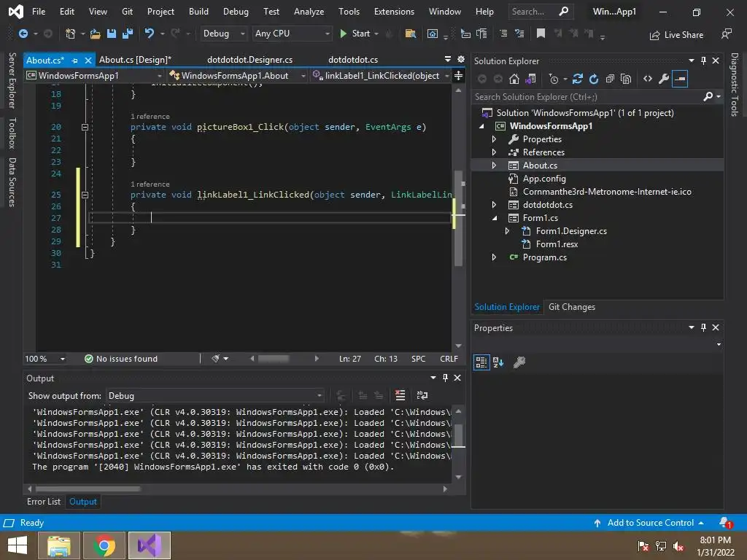Viewport: 747px width, 560px height.
Task: Click Add to Source Control
Action: pyautogui.click(x=650, y=523)
